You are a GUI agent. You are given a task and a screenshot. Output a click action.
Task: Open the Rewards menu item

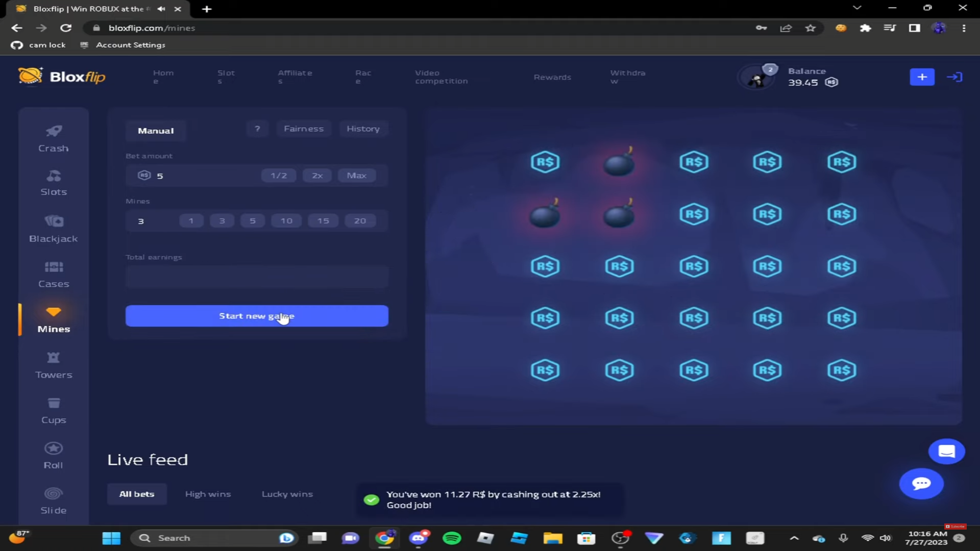tap(552, 77)
